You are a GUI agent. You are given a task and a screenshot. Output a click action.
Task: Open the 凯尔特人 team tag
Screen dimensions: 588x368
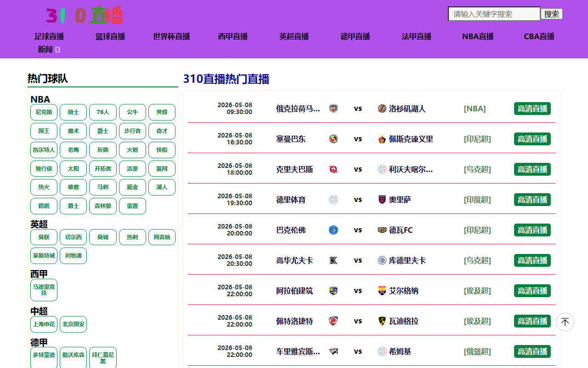[44, 150]
